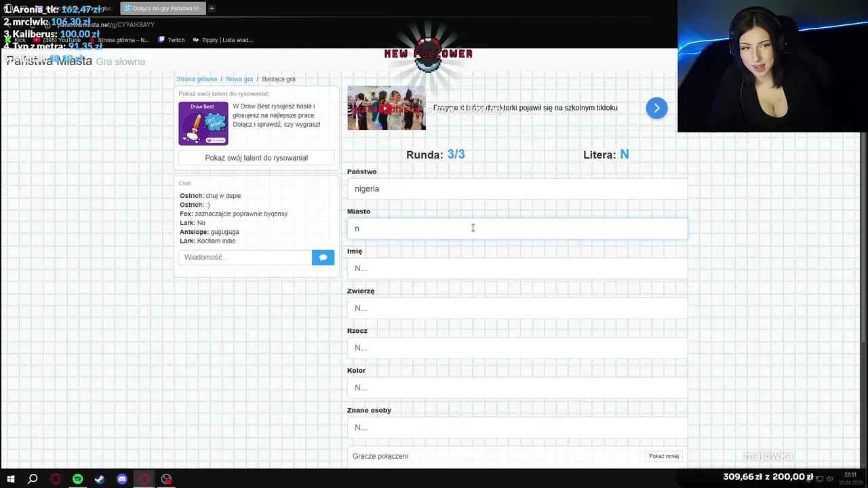Open the Twitch bookmark
The image size is (868, 488).
click(172, 40)
